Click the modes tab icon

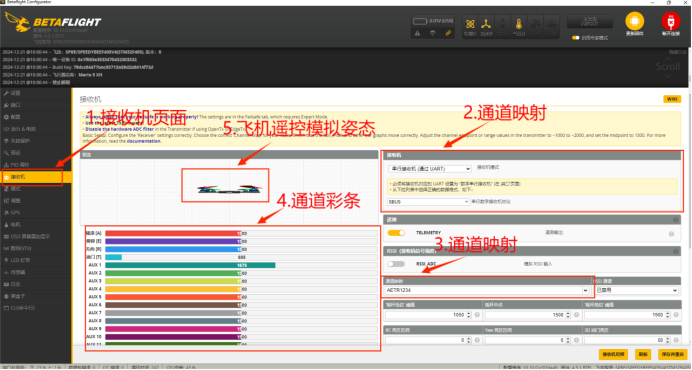(x=6, y=189)
